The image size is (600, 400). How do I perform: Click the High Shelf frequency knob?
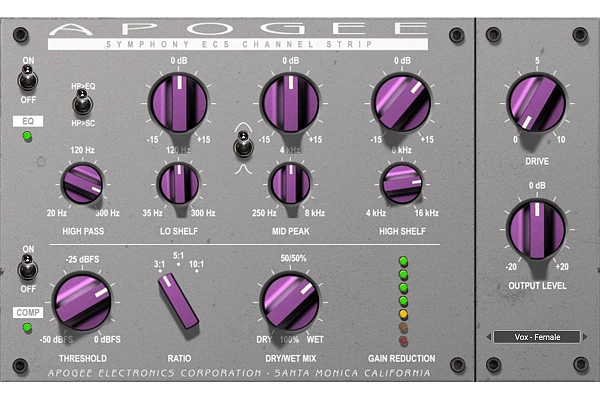[x=402, y=183]
